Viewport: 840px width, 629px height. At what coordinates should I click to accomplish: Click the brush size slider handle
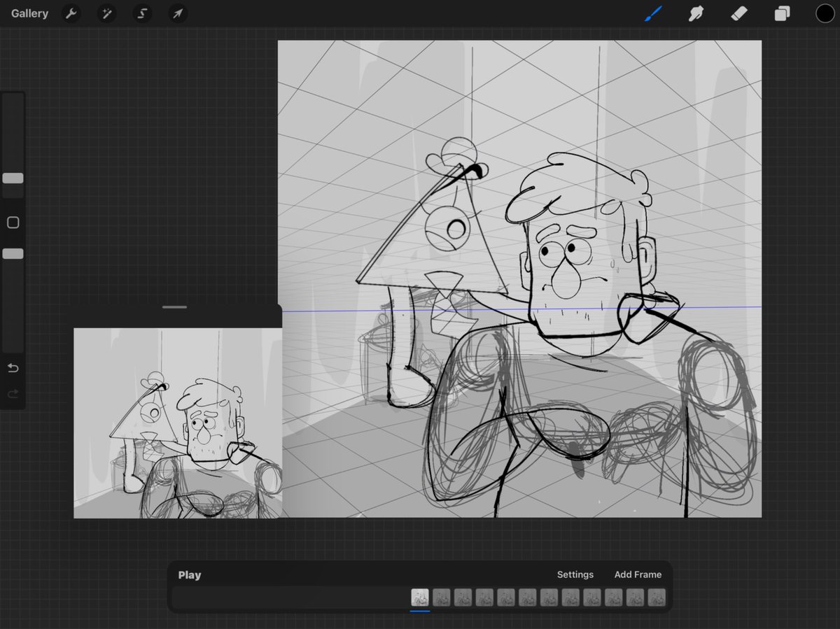click(x=13, y=178)
